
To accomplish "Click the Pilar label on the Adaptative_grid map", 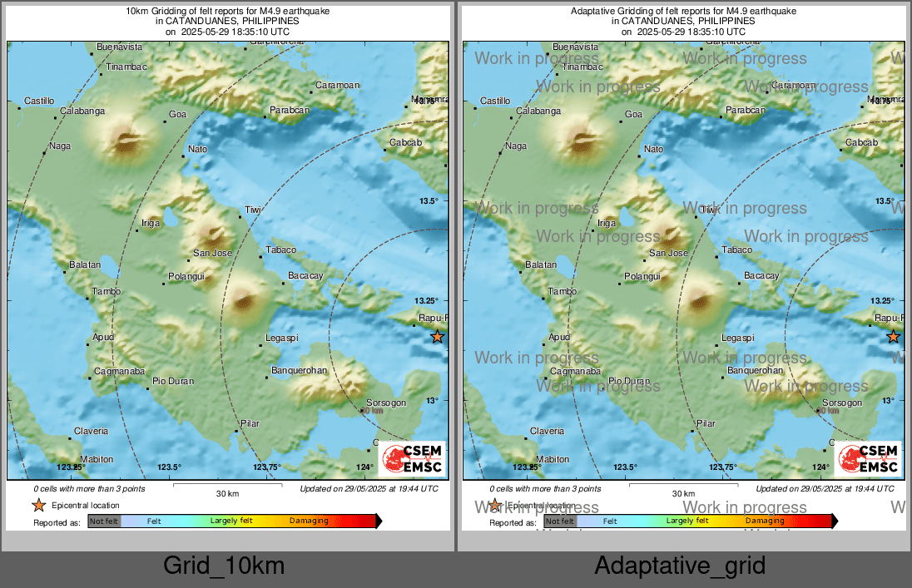I will click(x=706, y=423).
